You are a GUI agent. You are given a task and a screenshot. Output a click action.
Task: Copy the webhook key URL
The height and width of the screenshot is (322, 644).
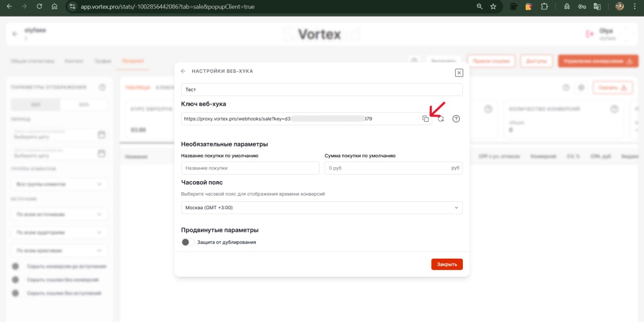(x=426, y=119)
